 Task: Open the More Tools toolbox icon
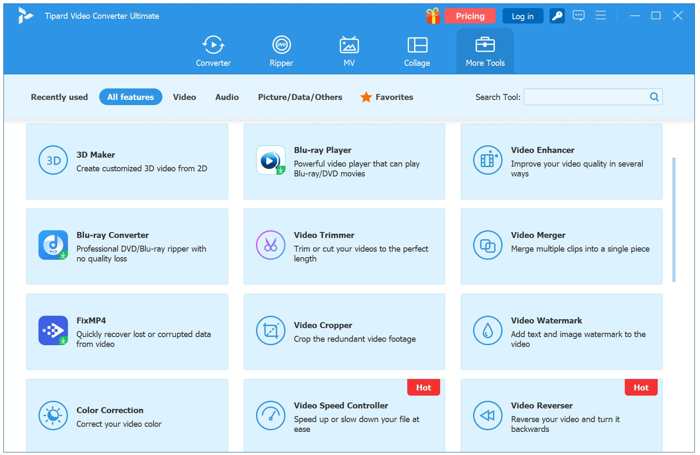pyautogui.click(x=485, y=45)
